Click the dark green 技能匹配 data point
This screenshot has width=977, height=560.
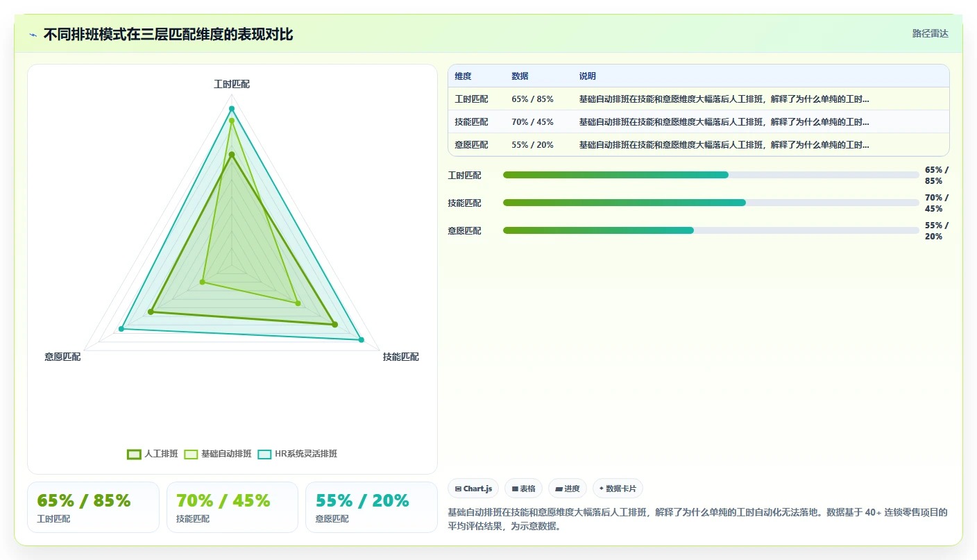pyautogui.click(x=334, y=324)
